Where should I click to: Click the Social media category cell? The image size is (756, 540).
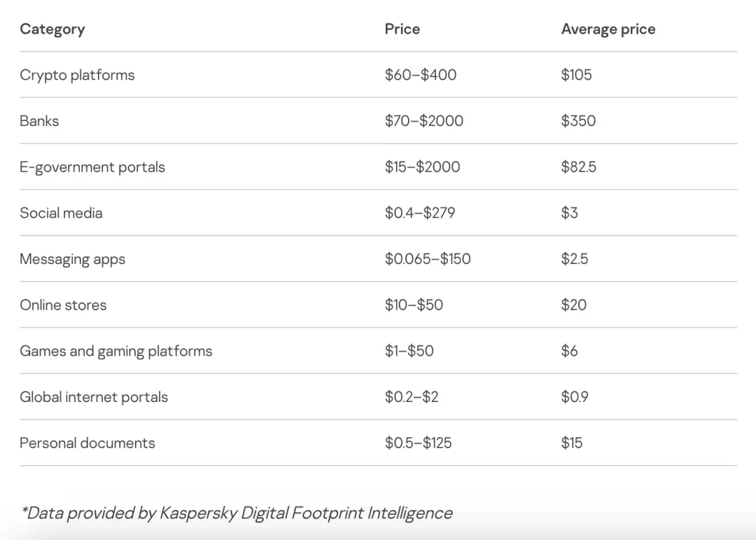pos(61,213)
